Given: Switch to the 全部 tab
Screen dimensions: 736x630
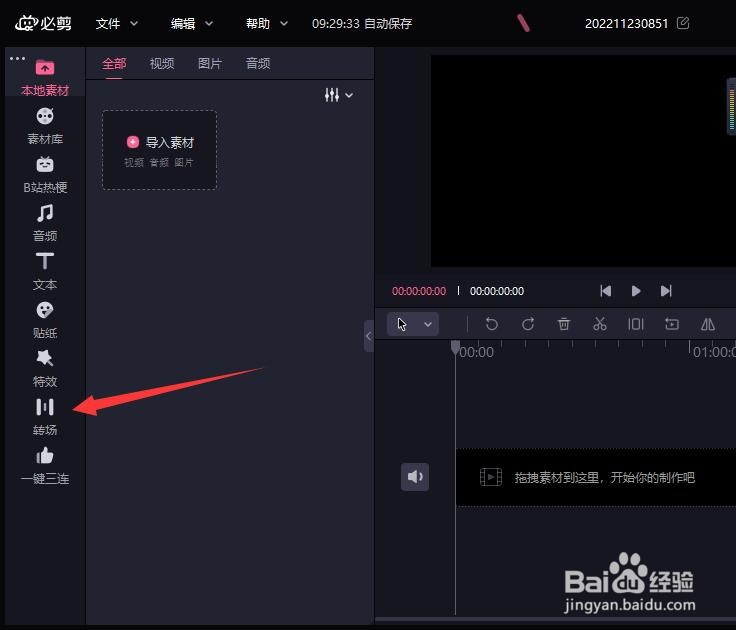Looking at the screenshot, I should [x=114, y=63].
